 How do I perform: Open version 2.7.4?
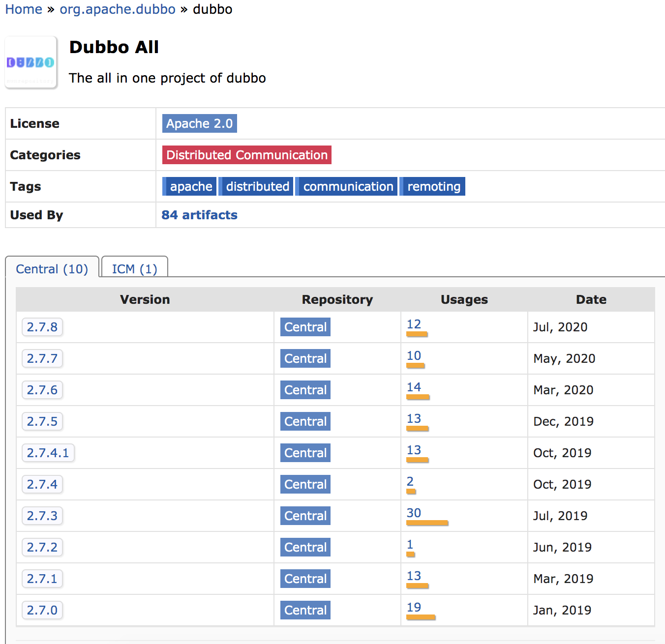[42, 484]
